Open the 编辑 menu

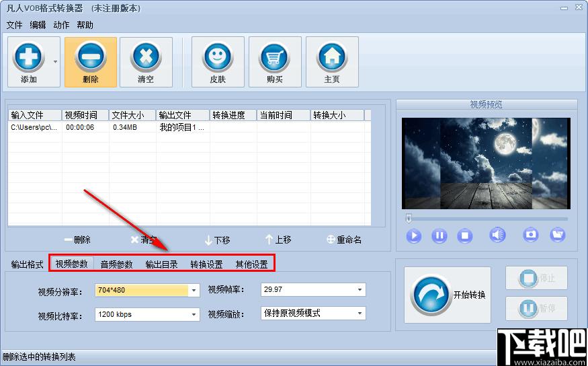[x=38, y=25]
